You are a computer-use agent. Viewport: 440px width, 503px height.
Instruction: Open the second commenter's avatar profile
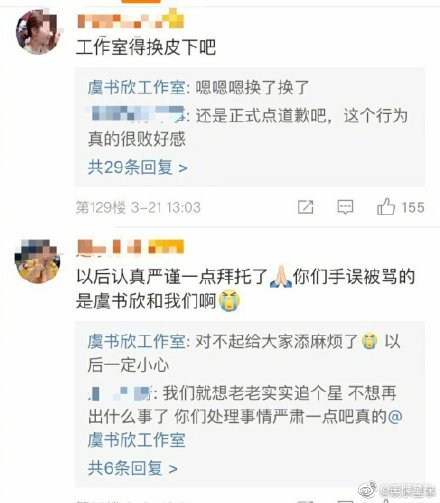(38, 261)
